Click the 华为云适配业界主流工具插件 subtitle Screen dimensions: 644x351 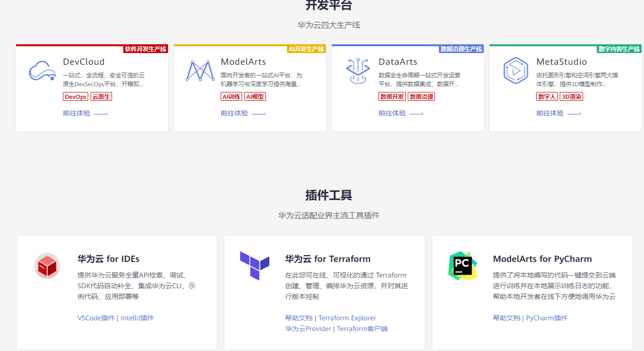coord(329,215)
